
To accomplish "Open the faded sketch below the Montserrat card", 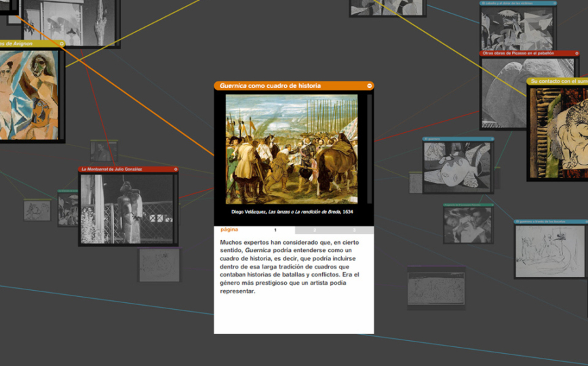I will (159, 265).
